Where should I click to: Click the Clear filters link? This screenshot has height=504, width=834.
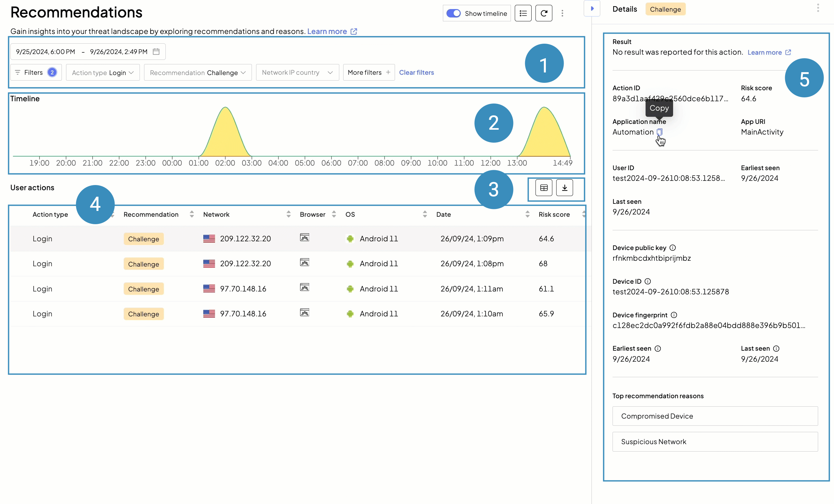[x=416, y=72]
